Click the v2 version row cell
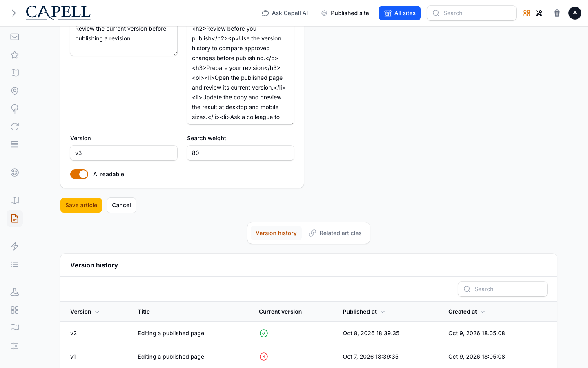The width and height of the screenshot is (588, 368). 73,333
